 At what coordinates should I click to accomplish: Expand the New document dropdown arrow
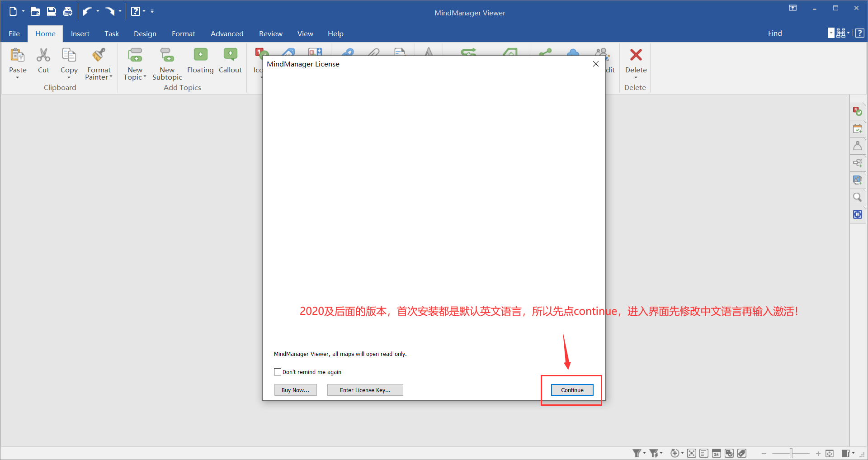(23, 11)
